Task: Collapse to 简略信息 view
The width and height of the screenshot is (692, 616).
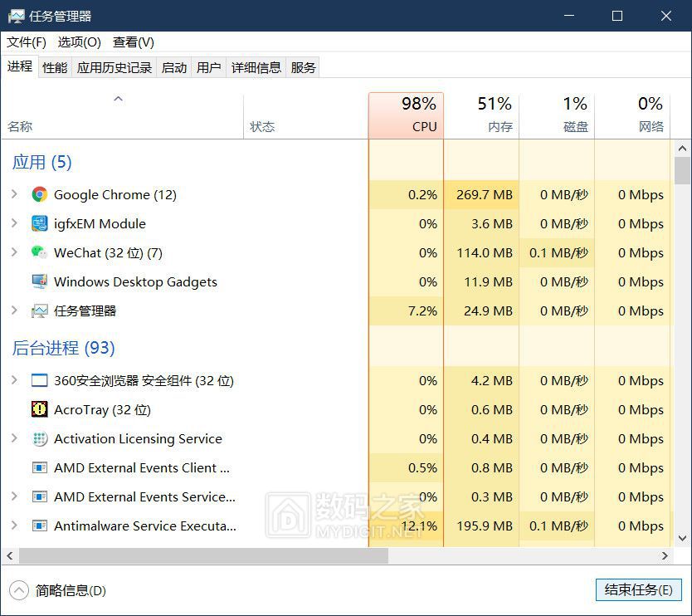Action: pos(59,591)
